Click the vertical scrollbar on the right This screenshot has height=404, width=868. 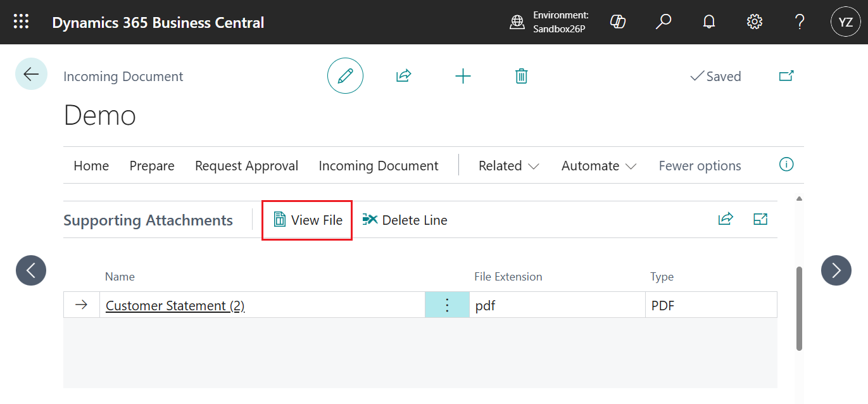click(x=798, y=304)
